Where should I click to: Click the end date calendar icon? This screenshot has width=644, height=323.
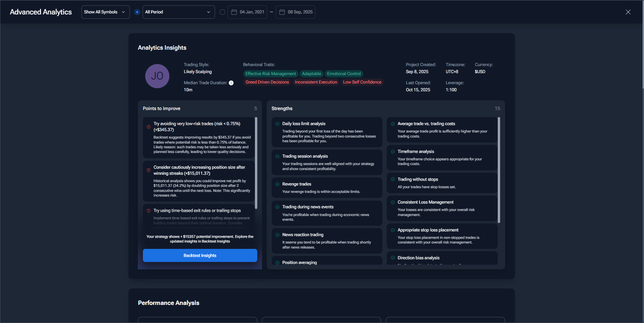pyautogui.click(x=282, y=12)
